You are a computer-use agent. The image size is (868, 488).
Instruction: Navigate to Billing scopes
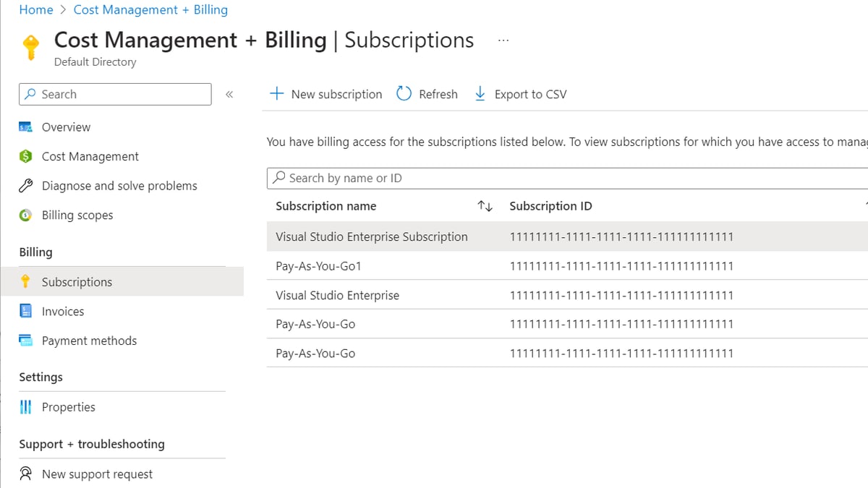coord(77,215)
